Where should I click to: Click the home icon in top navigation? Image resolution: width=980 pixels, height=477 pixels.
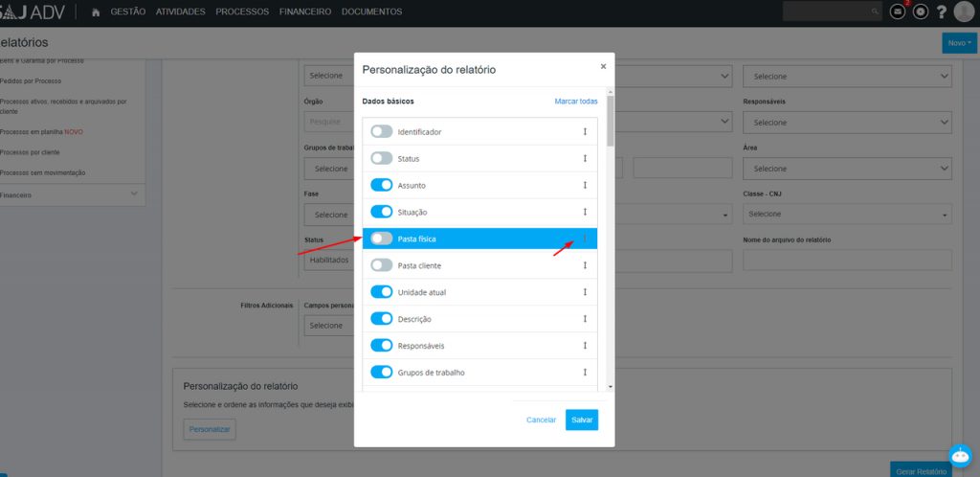click(x=96, y=11)
